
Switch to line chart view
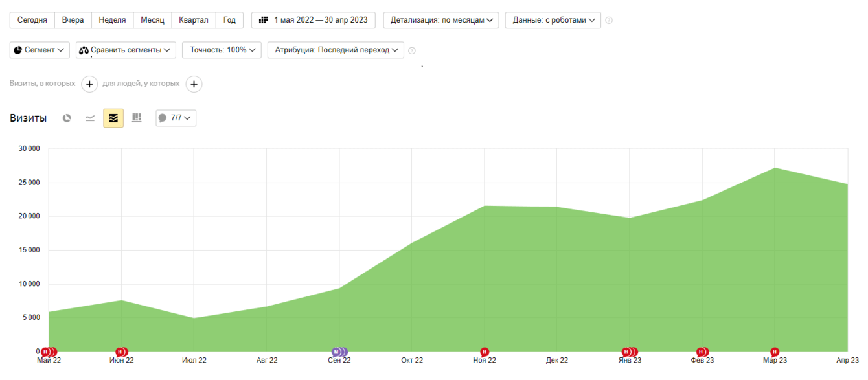click(90, 118)
